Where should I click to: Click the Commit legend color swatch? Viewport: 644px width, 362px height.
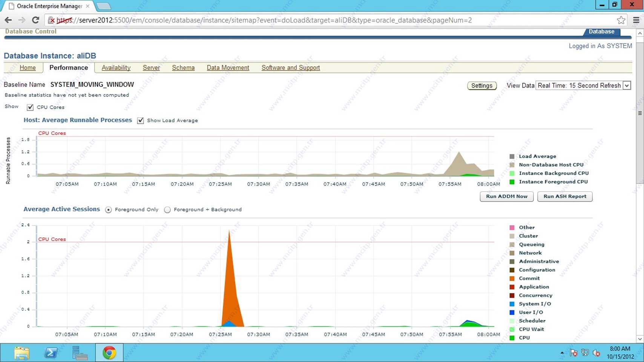(x=512, y=279)
